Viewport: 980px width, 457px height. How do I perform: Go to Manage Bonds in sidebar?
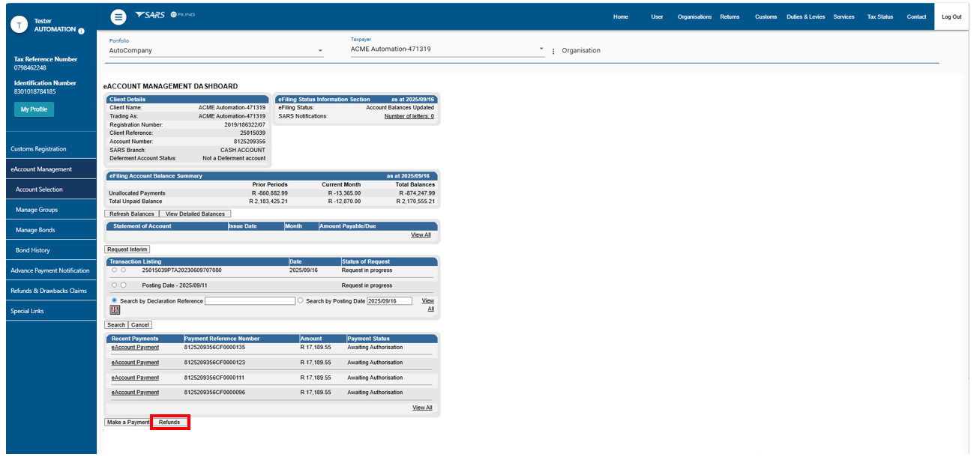pyautogui.click(x=35, y=230)
